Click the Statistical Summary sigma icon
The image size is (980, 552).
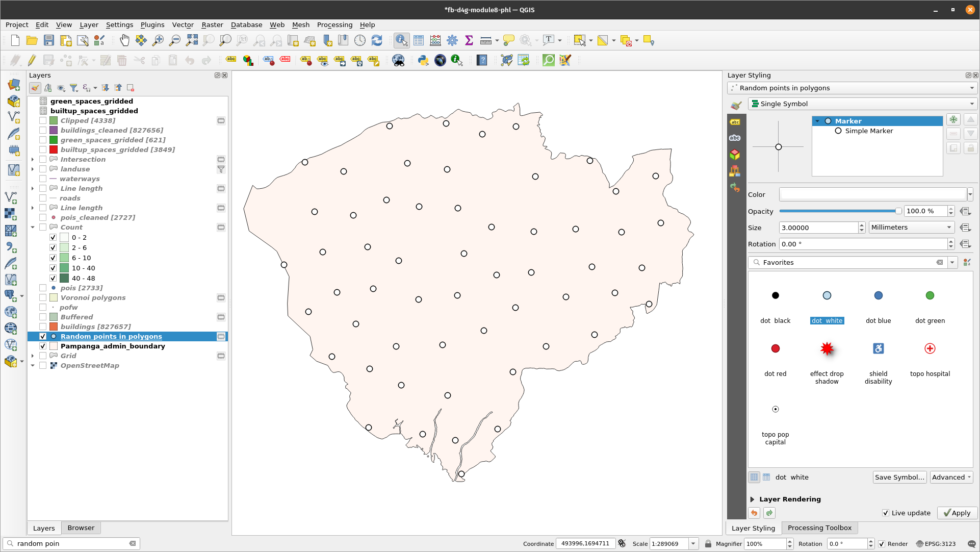(469, 40)
